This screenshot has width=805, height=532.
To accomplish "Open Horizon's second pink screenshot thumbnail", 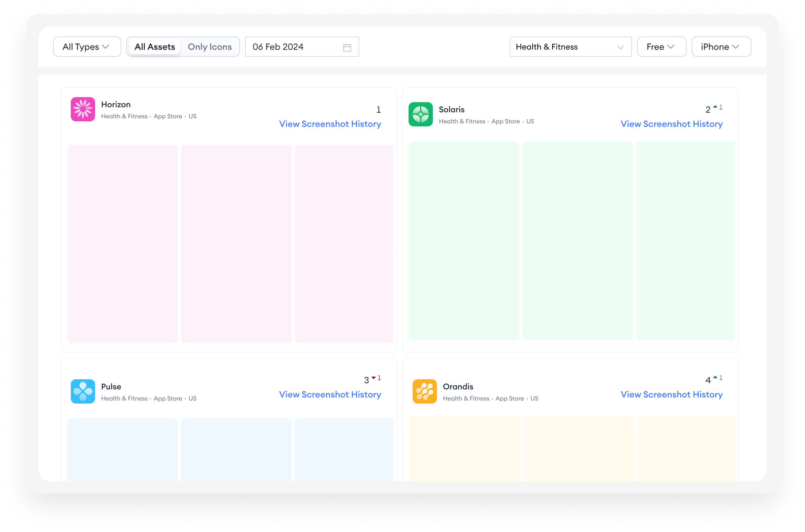I will pyautogui.click(x=236, y=244).
